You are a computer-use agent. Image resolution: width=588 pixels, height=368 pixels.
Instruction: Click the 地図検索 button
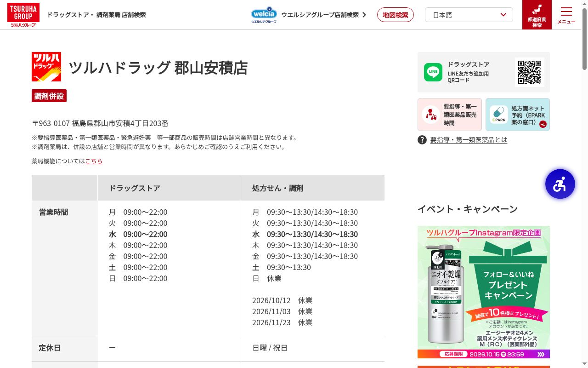click(x=395, y=15)
